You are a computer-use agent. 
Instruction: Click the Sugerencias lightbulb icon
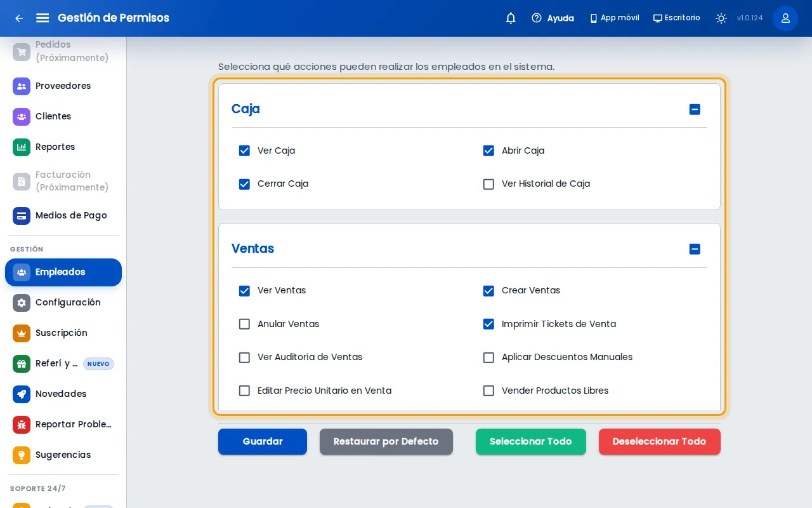coord(22,455)
